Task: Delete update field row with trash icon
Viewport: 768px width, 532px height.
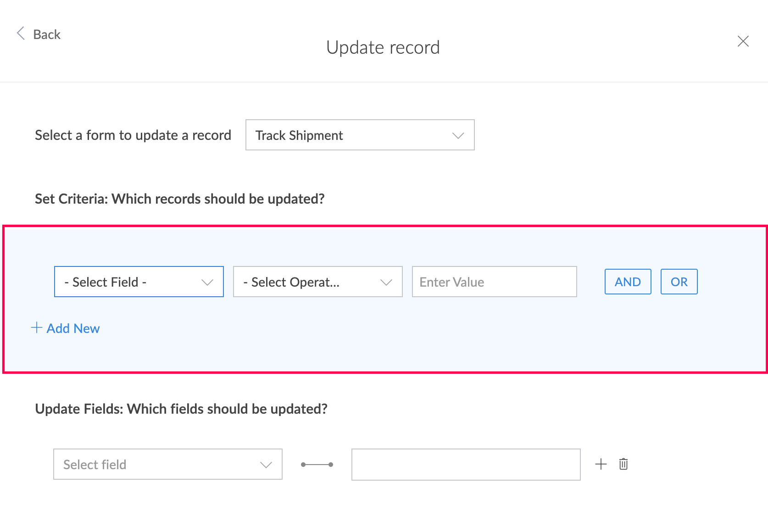Action: (x=623, y=464)
